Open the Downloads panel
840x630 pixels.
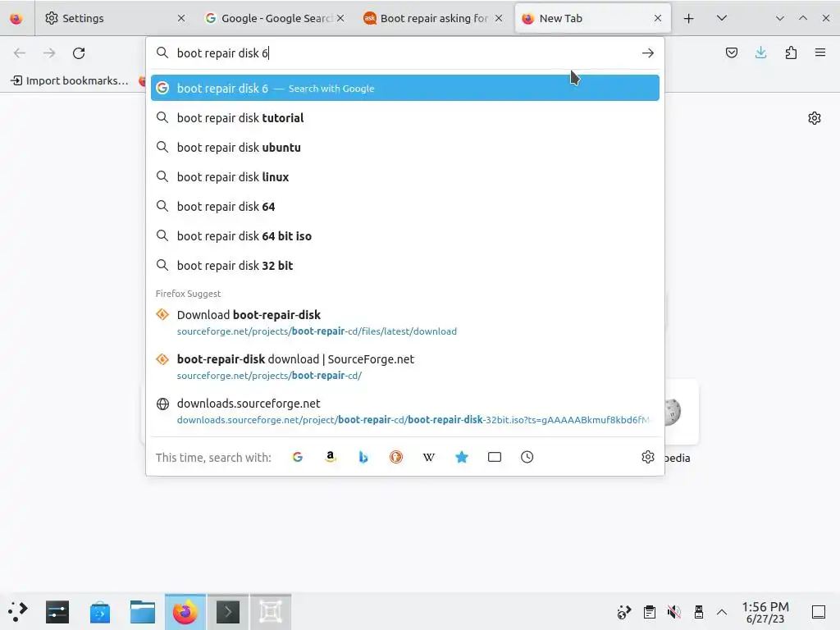click(x=760, y=52)
